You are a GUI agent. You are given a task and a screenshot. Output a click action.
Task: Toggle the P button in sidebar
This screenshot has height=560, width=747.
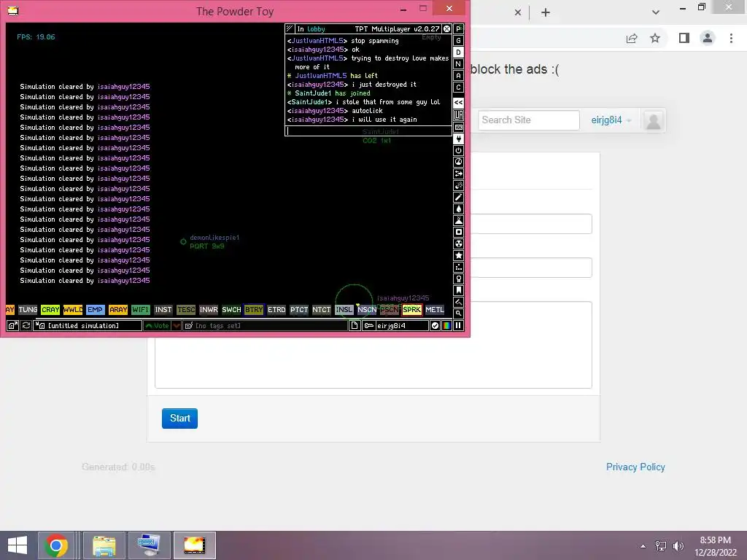458,28
